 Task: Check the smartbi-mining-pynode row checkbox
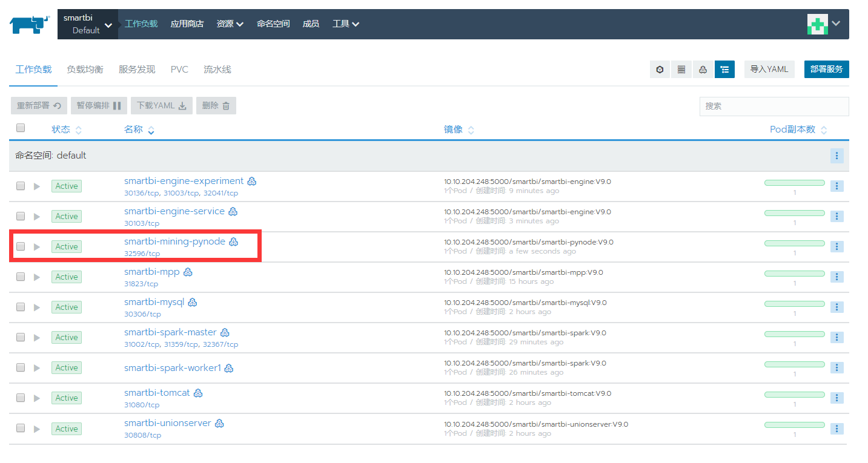21,246
